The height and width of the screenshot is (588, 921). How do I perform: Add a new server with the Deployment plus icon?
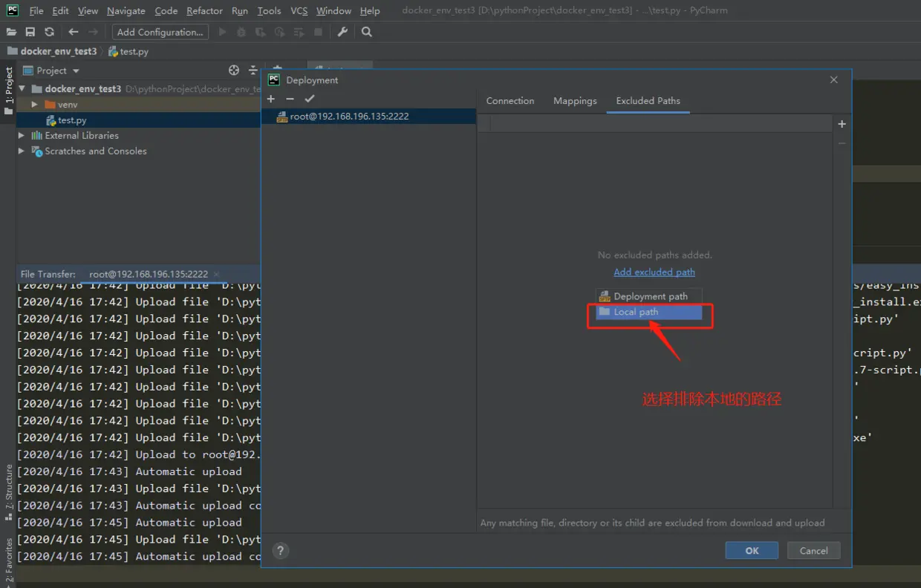(271, 99)
